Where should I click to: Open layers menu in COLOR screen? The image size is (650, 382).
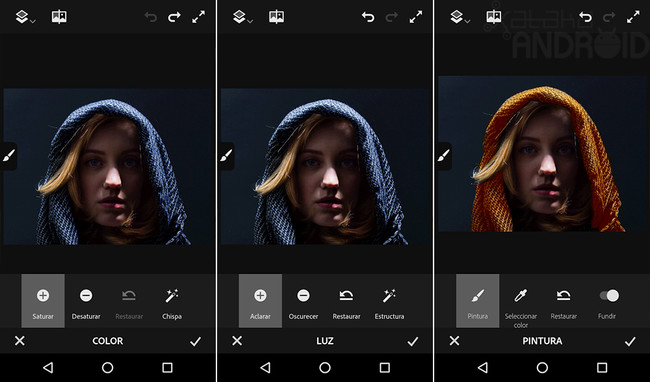coord(25,17)
